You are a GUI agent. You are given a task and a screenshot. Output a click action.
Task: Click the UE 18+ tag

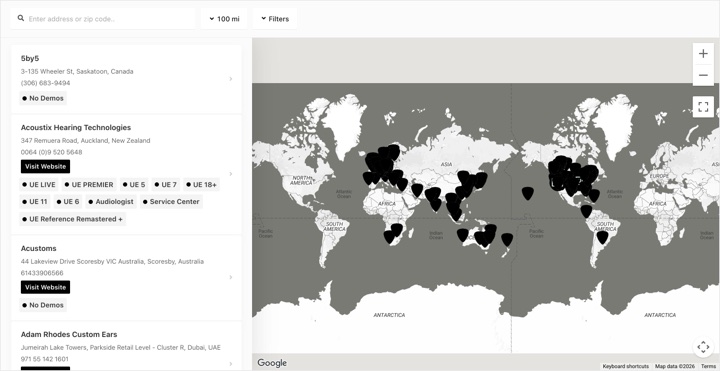point(201,185)
